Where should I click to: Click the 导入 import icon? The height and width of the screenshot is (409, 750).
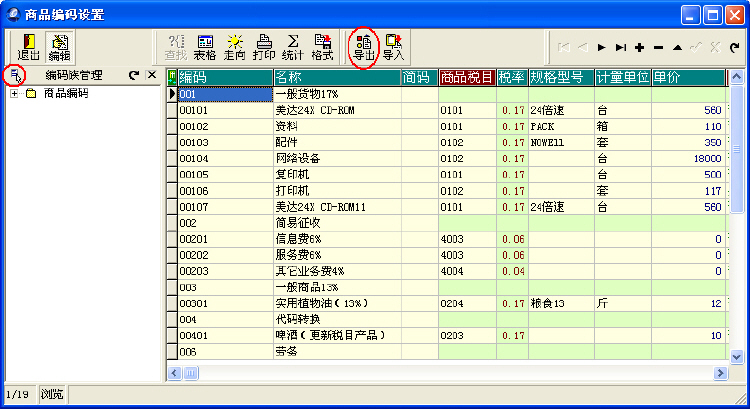394,48
